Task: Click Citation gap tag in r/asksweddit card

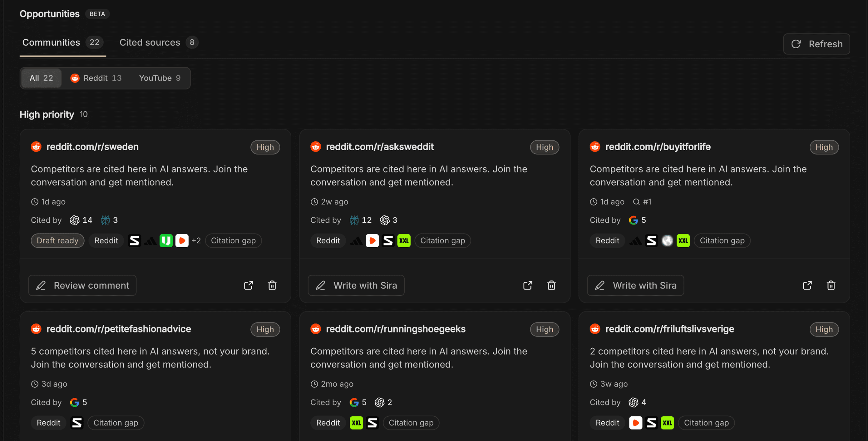Action: (x=442, y=241)
